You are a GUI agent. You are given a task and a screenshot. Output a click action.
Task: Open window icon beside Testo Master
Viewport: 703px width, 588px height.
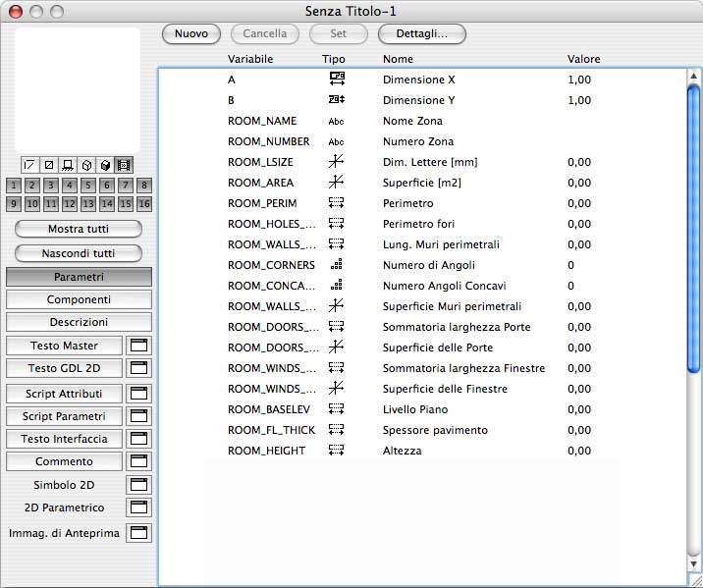tap(139, 346)
